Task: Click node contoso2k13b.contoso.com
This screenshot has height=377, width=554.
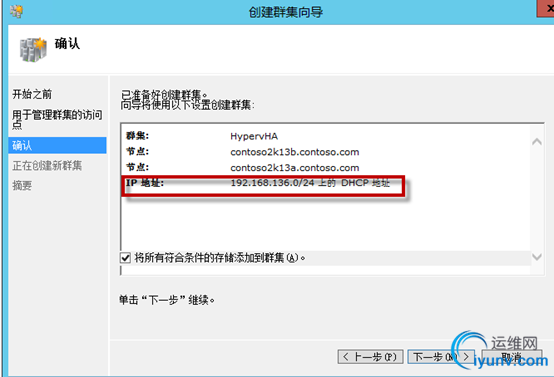Action: tap(295, 152)
